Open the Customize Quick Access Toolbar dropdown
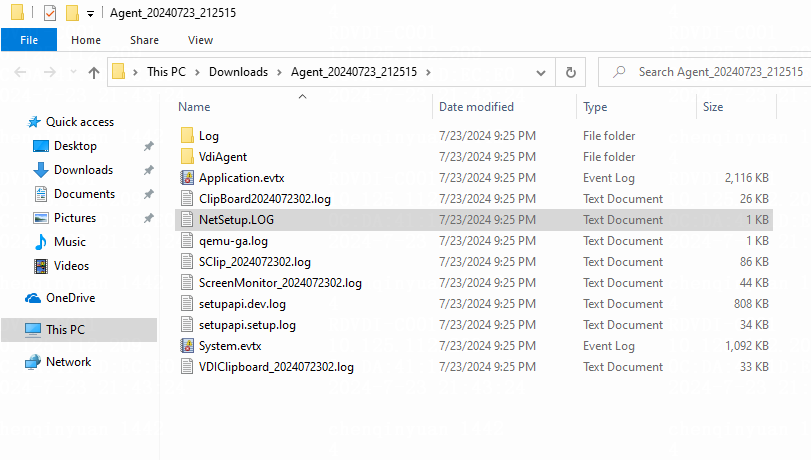 point(91,13)
